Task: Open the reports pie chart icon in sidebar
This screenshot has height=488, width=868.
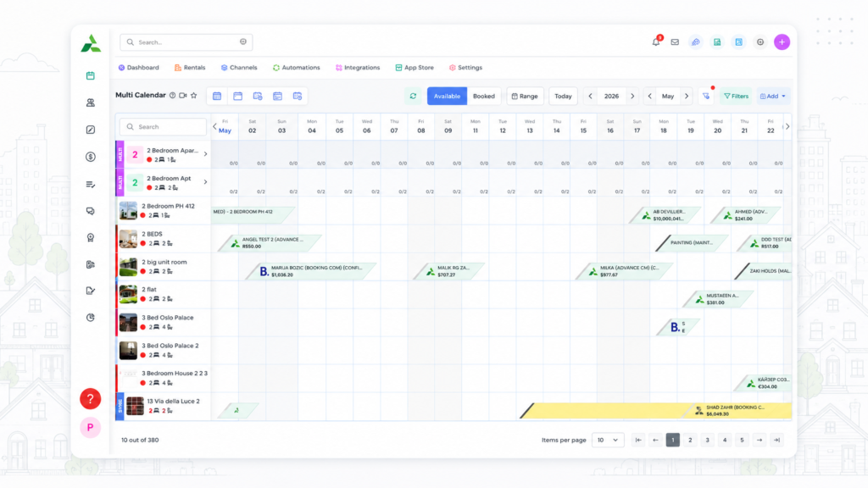Action: click(x=90, y=318)
